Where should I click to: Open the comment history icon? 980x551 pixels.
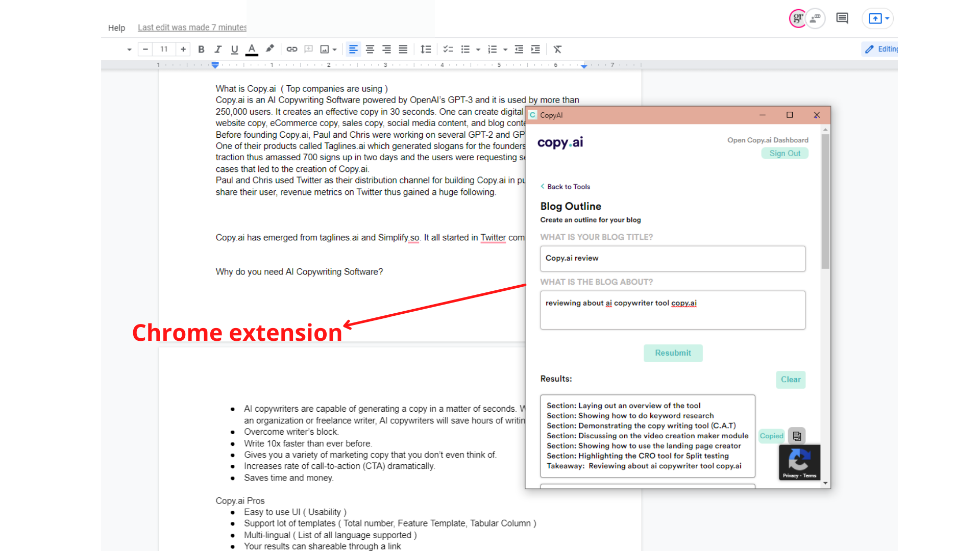point(842,18)
